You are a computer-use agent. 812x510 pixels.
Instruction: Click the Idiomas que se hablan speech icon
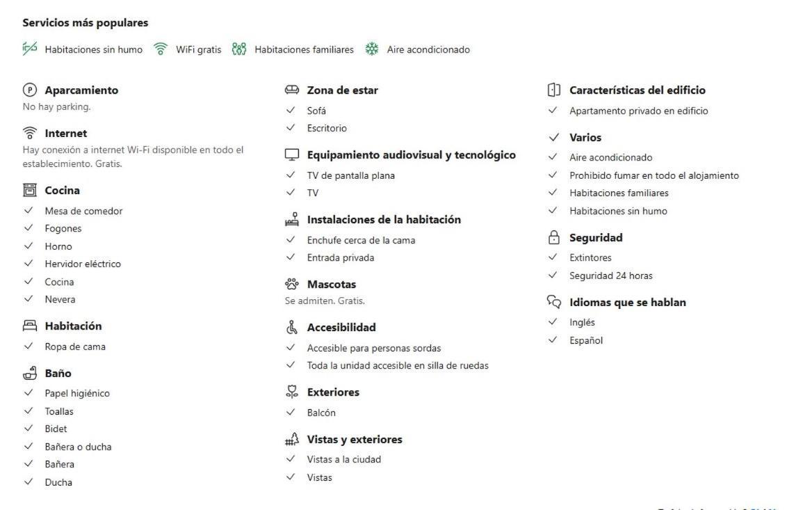pos(554,302)
